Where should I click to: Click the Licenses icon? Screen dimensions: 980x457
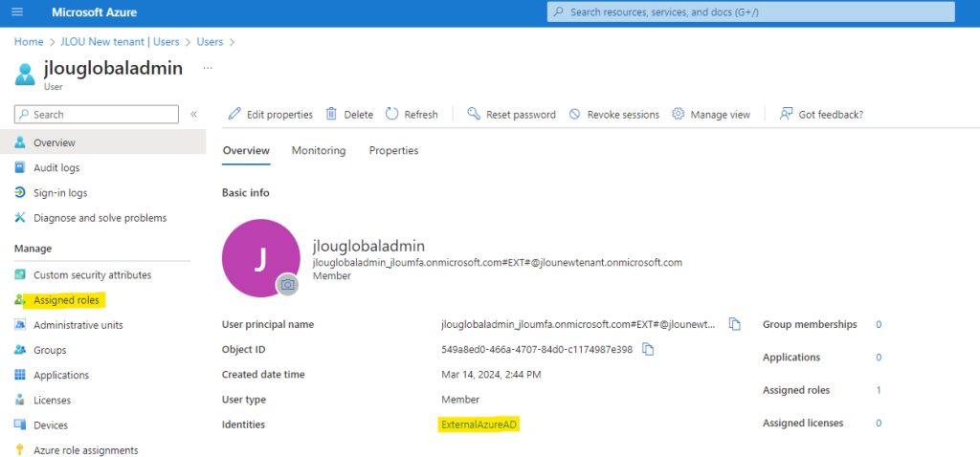[x=20, y=401]
